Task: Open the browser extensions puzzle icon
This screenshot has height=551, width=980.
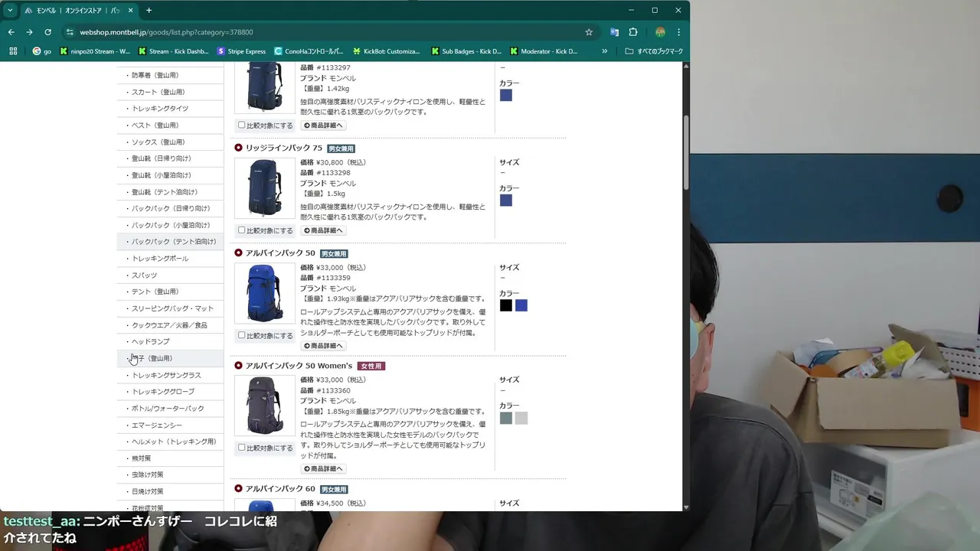Action: (633, 32)
